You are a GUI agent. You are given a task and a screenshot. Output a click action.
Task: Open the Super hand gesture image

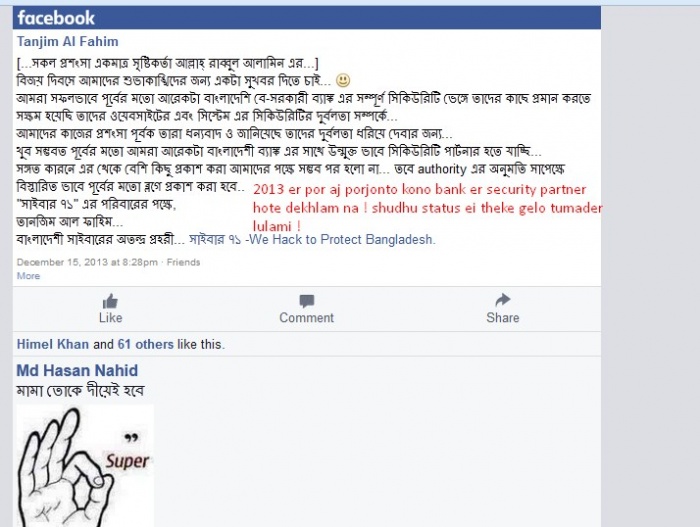85,465
